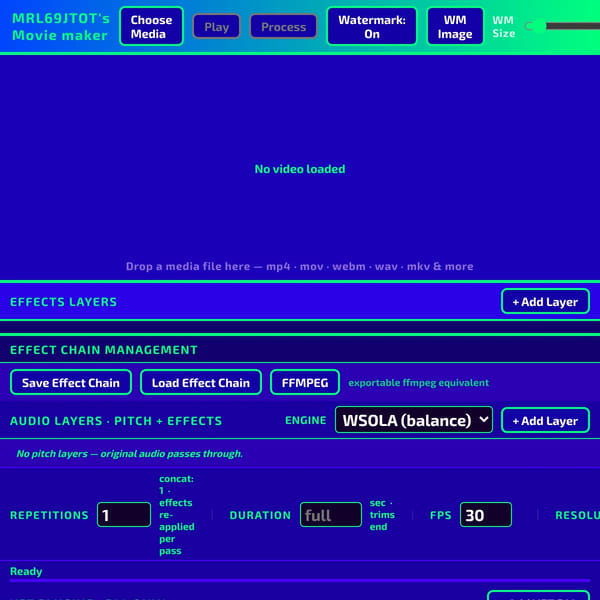600x600 pixels.
Task: Click the 'No pitch layers' notice text
Action: point(129,453)
